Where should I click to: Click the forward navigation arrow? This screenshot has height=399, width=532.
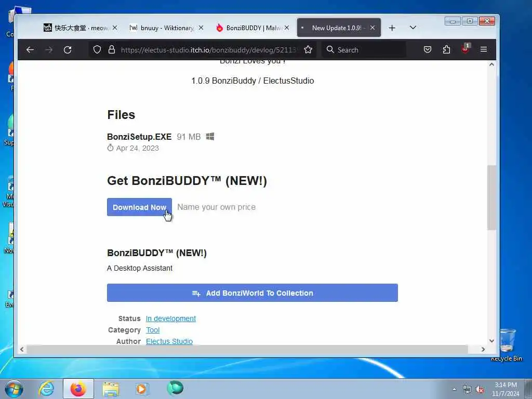tap(49, 50)
